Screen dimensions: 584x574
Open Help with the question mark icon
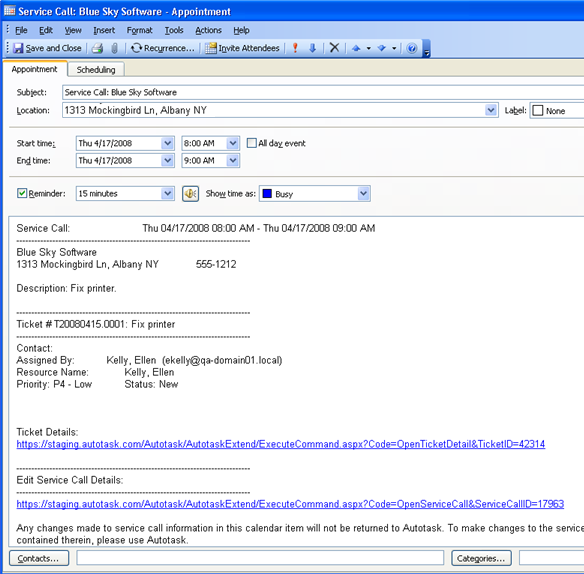pos(412,48)
